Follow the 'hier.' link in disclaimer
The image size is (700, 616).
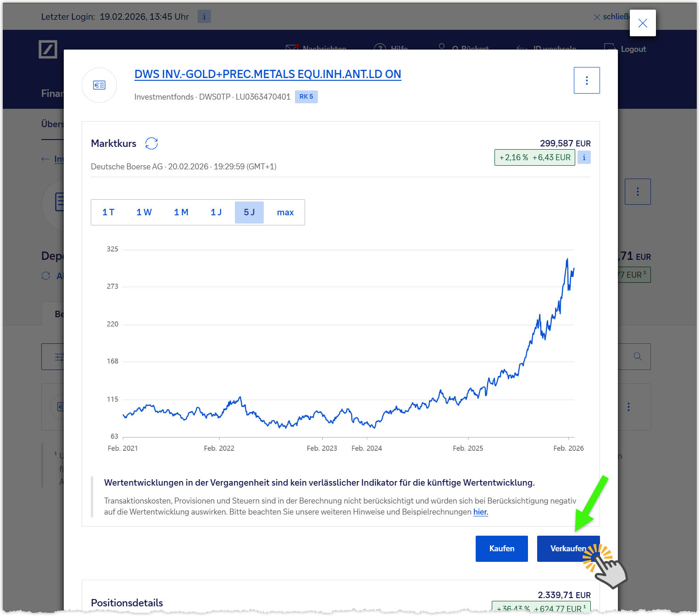click(x=480, y=512)
